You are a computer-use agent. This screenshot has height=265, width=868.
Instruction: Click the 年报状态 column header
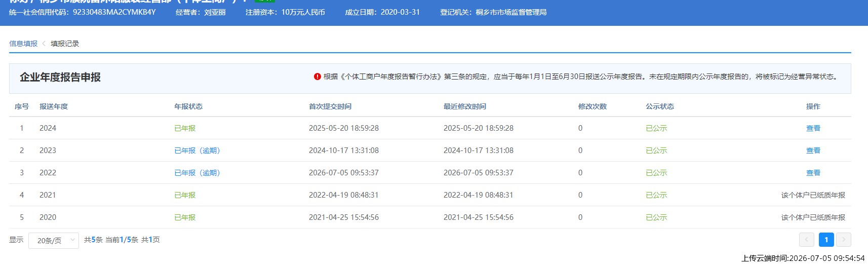[188, 106]
